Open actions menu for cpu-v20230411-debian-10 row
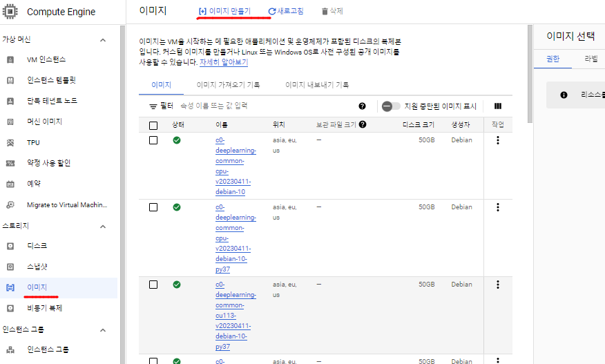Image resolution: width=605 pixels, height=364 pixels. [498, 140]
